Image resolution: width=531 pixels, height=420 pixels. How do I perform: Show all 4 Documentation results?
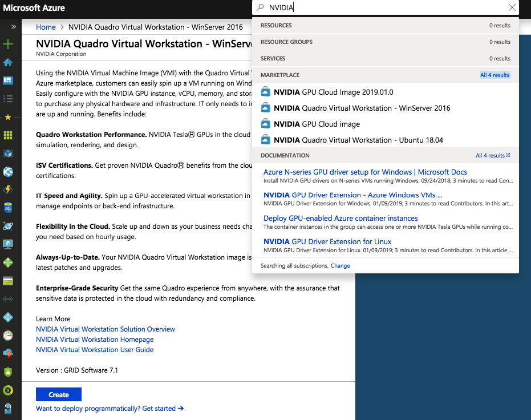(x=493, y=155)
